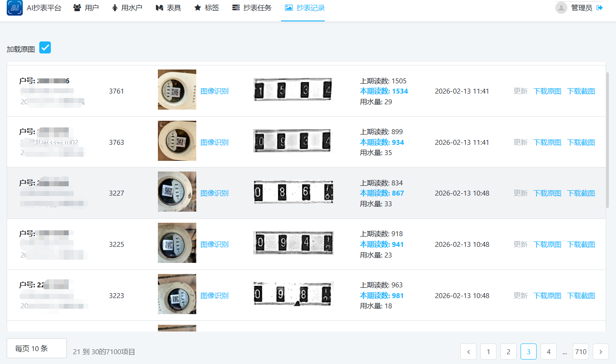Click 图像识别 link for meter 3761
This screenshot has height=364, width=616.
[x=214, y=91]
